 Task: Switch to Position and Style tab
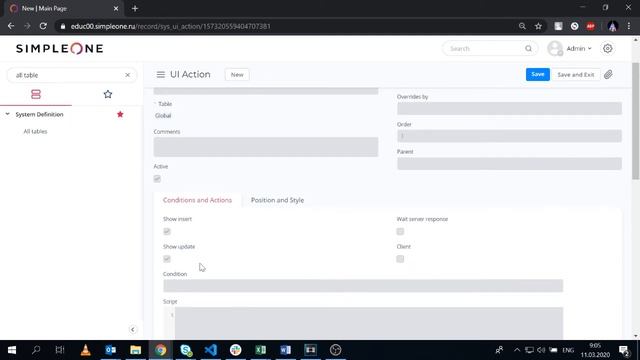click(277, 200)
